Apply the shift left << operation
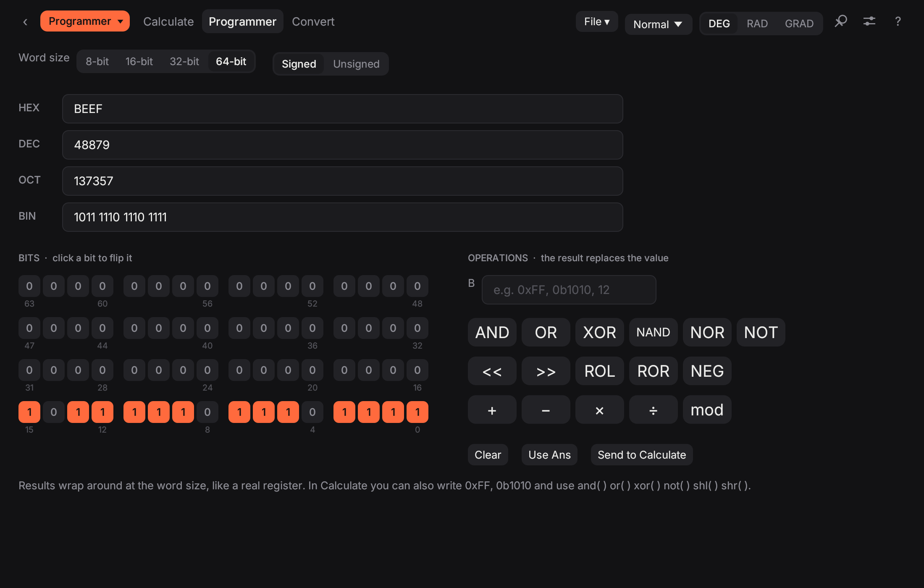This screenshot has height=588, width=924. point(492,371)
